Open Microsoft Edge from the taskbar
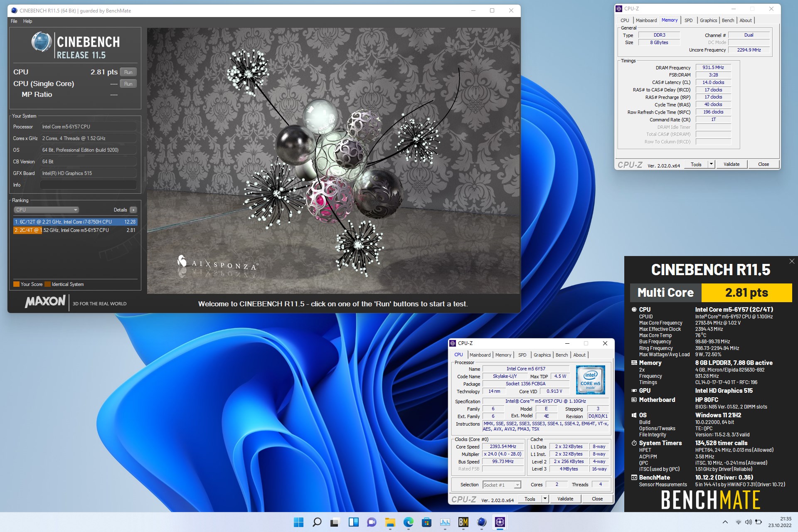The image size is (798, 532). tap(408, 522)
